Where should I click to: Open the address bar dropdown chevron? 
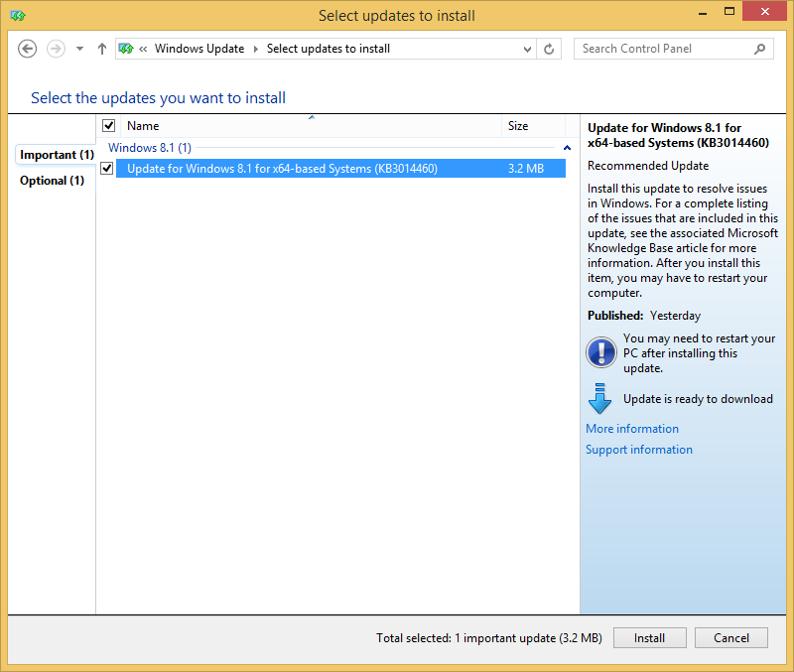526,48
